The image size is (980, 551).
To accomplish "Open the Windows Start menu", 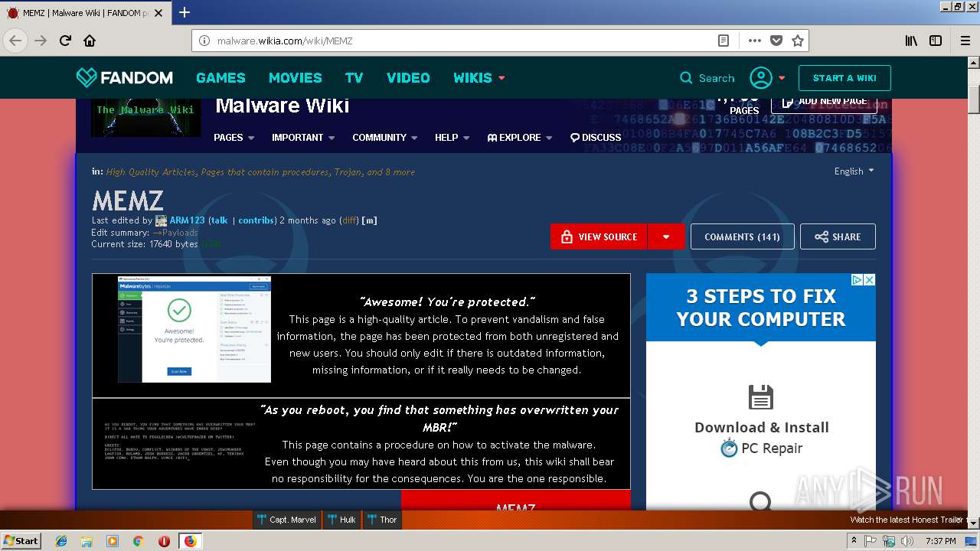I will click(21, 541).
